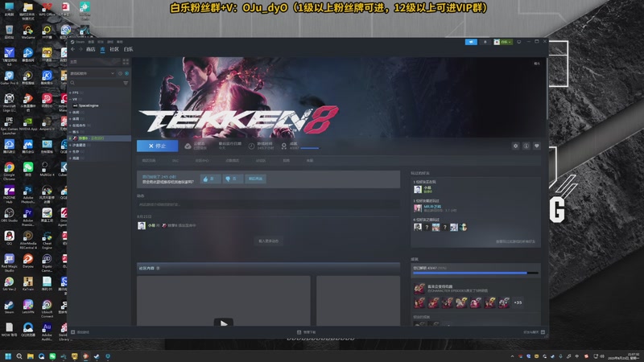
Task: Open 白乐 profile navigation tab
Action: click(128, 49)
